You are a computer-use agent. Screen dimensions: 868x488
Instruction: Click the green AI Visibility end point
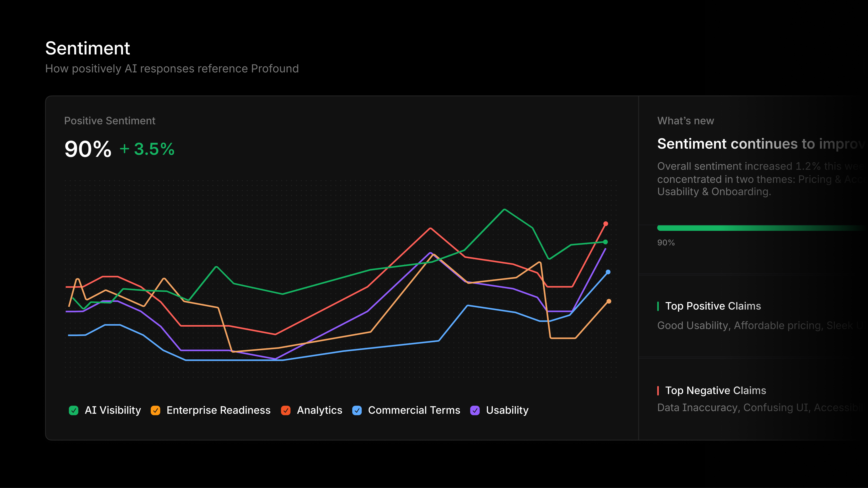tap(606, 242)
